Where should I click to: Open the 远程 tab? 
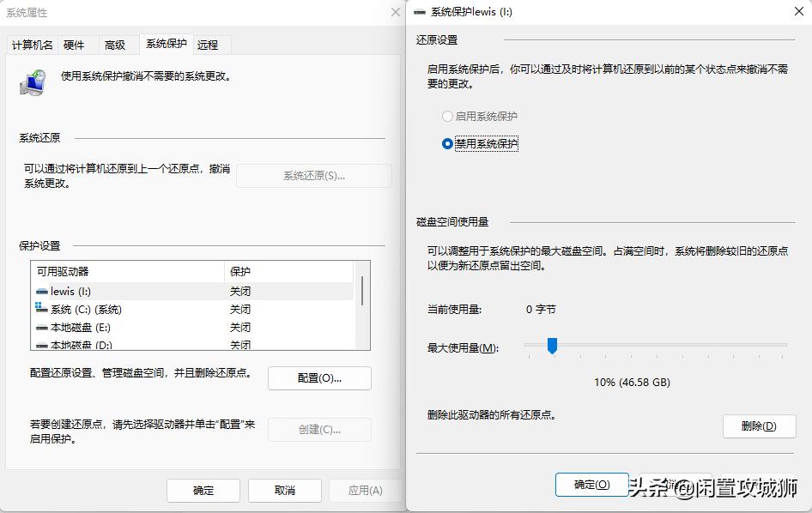tap(207, 45)
